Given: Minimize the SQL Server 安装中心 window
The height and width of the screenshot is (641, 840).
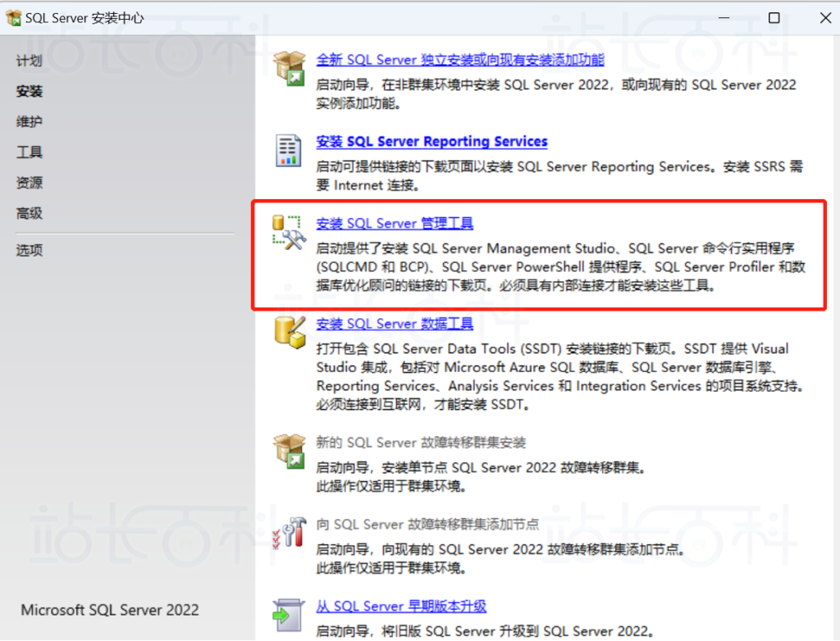Looking at the screenshot, I should pyautogui.click(x=724, y=18).
